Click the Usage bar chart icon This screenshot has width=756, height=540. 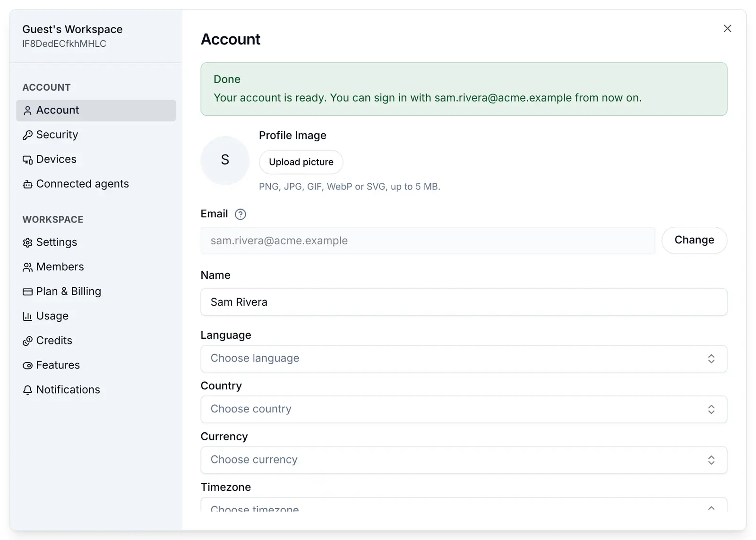click(27, 317)
